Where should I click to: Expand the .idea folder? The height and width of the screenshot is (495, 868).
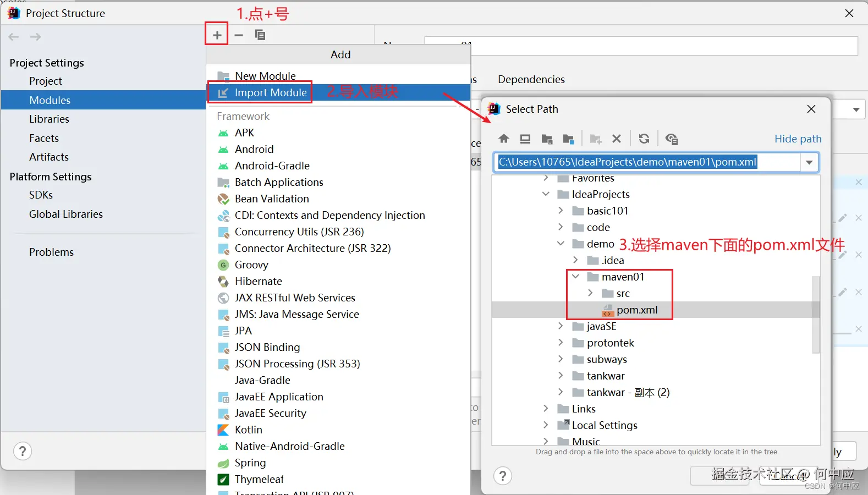point(575,260)
